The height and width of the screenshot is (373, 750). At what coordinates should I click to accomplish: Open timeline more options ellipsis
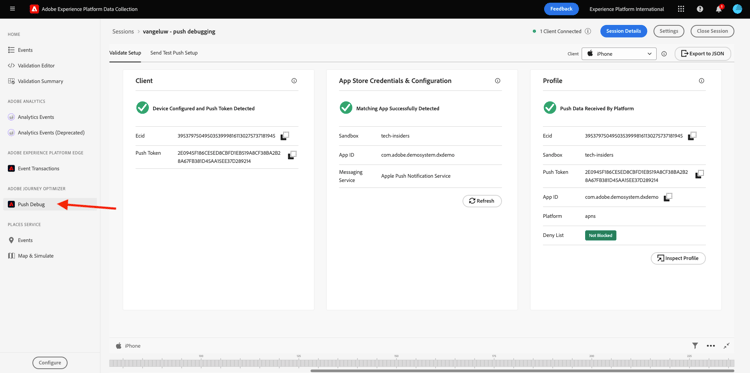click(710, 345)
